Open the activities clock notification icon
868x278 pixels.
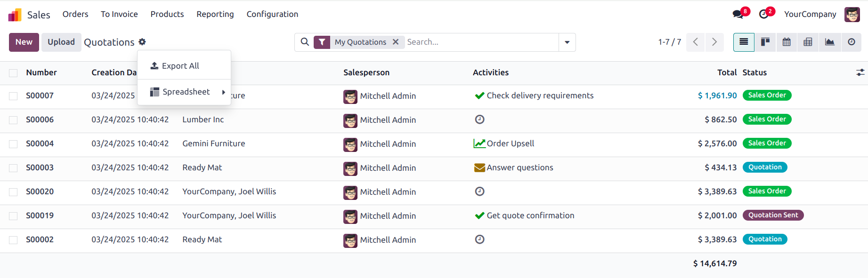click(763, 14)
